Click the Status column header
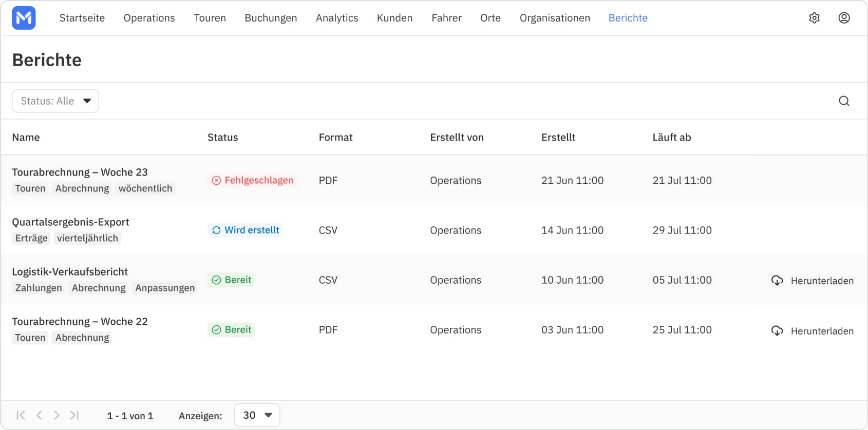The image size is (868, 430). pos(222,138)
